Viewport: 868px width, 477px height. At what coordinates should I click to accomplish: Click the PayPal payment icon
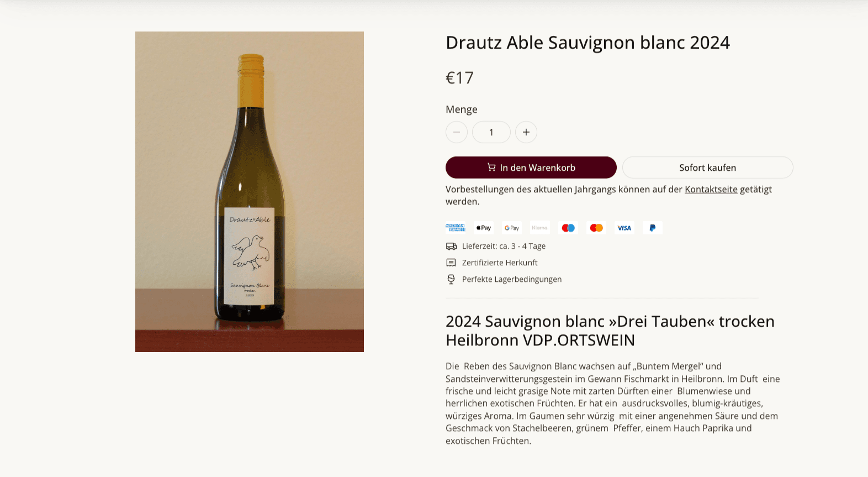coord(653,228)
